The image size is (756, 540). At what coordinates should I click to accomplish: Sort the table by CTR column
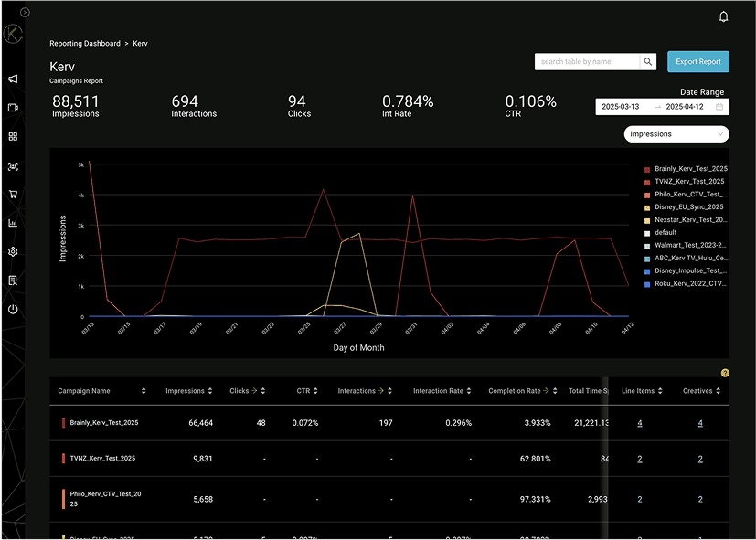tap(315, 391)
